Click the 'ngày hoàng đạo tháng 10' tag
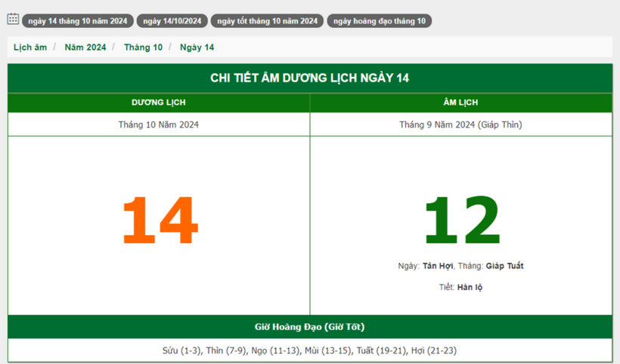The image size is (620, 364). click(379, 21)
